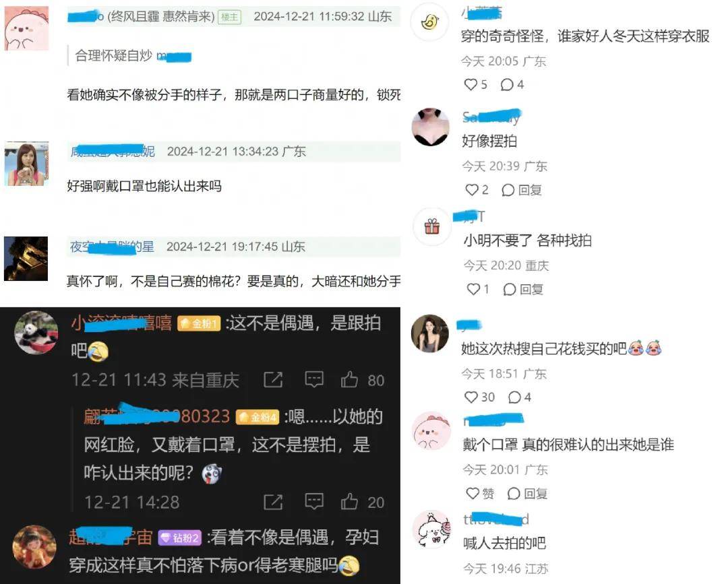Image resolution: width=728 pixels, height=584 pixels.
Task: Open the comment icon on the 11:43 post
Action: tap(314, 379)
